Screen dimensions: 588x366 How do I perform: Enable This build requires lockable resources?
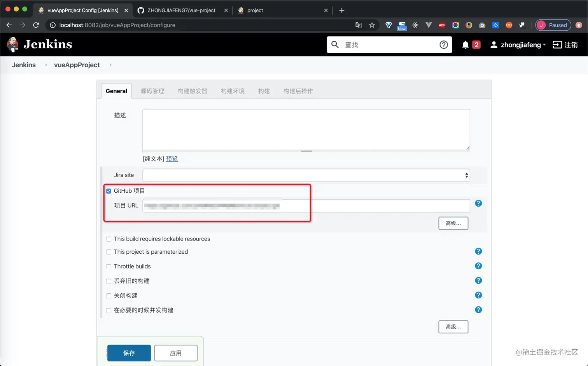point(109,239)
